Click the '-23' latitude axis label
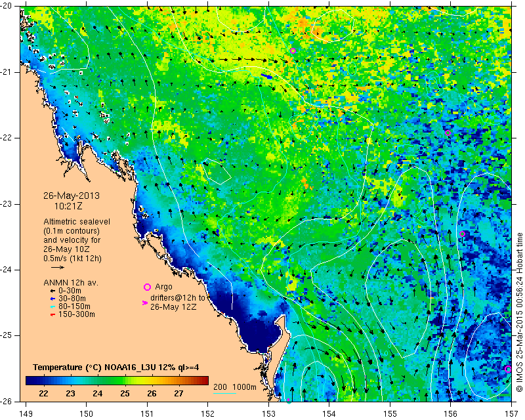The width and height of the screenshot is (525, 420). (7, 204)
